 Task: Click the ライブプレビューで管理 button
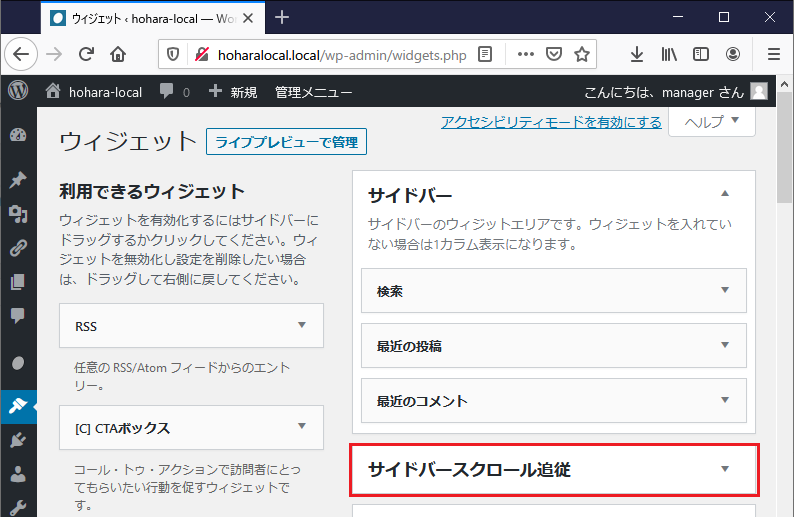tap(286, 142)
